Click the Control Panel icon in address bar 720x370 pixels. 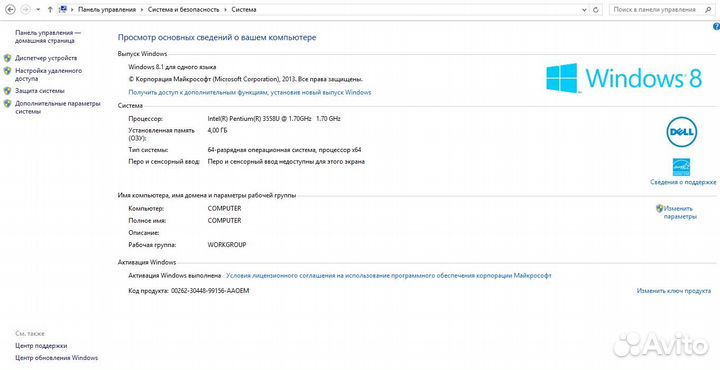pos(63,9)
